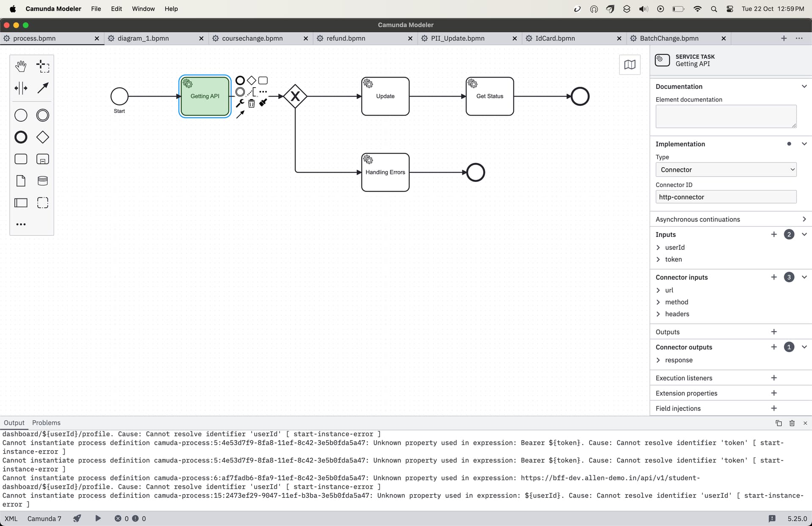The height and width of the screenshot is (526, 812).
Task: Open the feedback icon in status bar
Action: coord(772,518)
